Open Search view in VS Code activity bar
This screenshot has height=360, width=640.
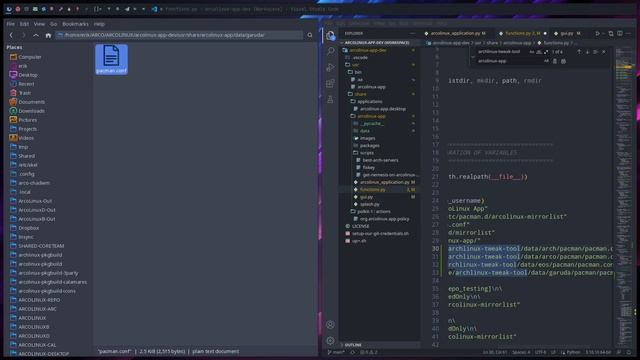331,51
